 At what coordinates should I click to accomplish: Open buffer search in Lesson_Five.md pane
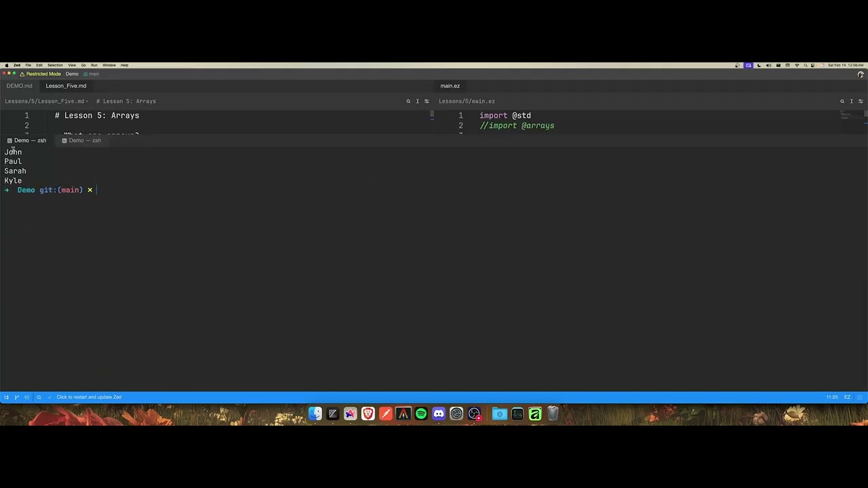click(408, 101)
